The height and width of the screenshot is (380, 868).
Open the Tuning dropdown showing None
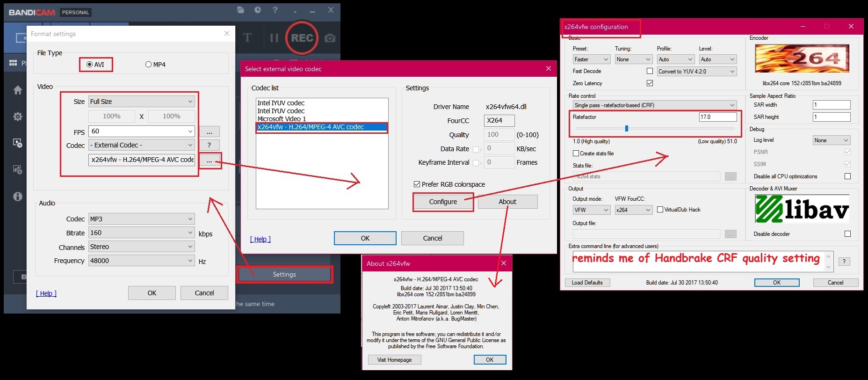pyautogui.click(x=634, y=59)
